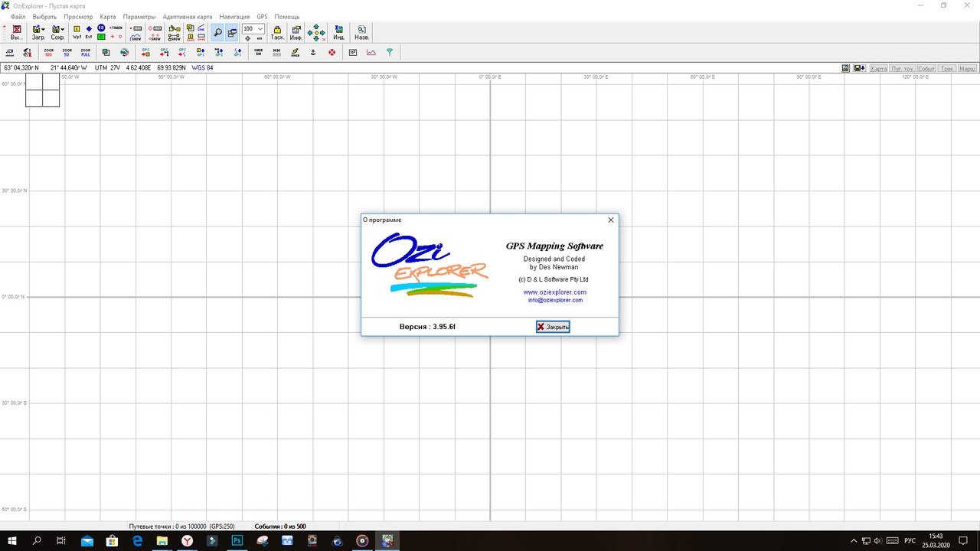Toggle the map view window icon
This screenshot has width=980, height=551.
(232, 32)
